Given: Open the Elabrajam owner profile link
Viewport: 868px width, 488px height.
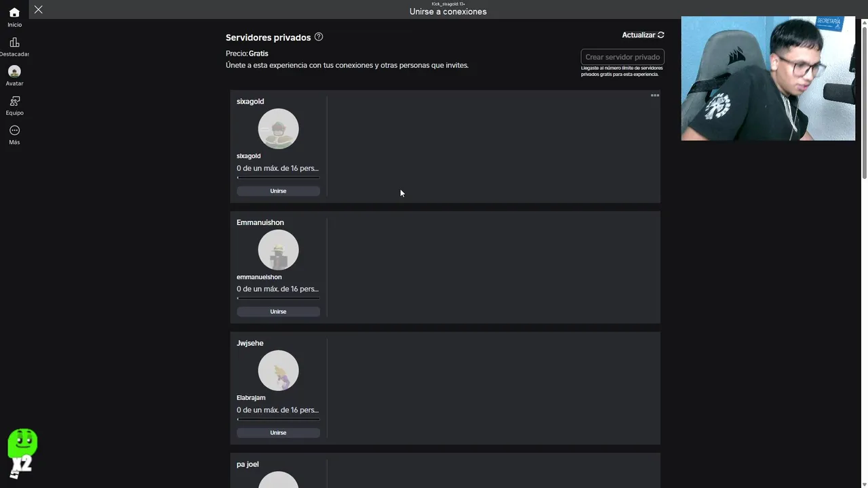Looking at the screenshot, I should pyautogui.click(x=251, y=398).
